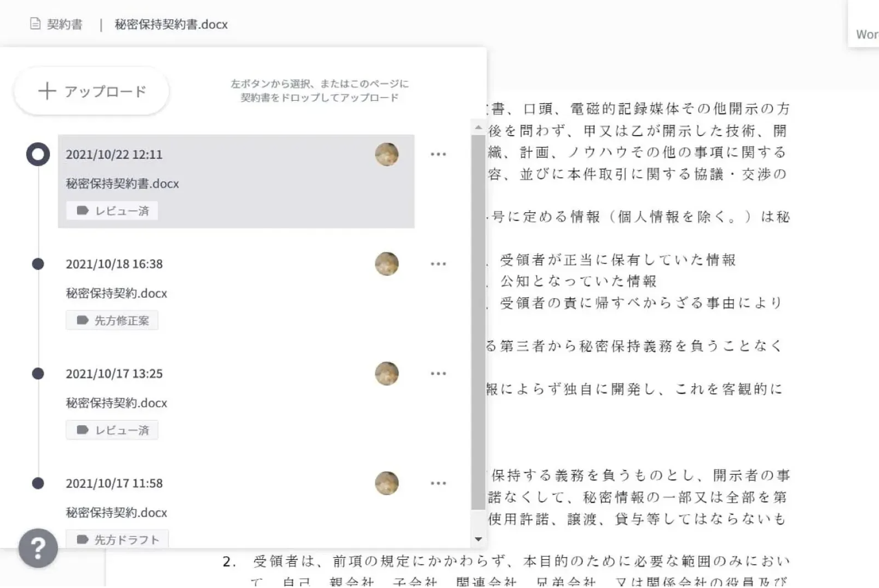This screenshot has height=588, width=879.
Task: Open more options for 2021/10/17 11:58 version
Action: 438,483
